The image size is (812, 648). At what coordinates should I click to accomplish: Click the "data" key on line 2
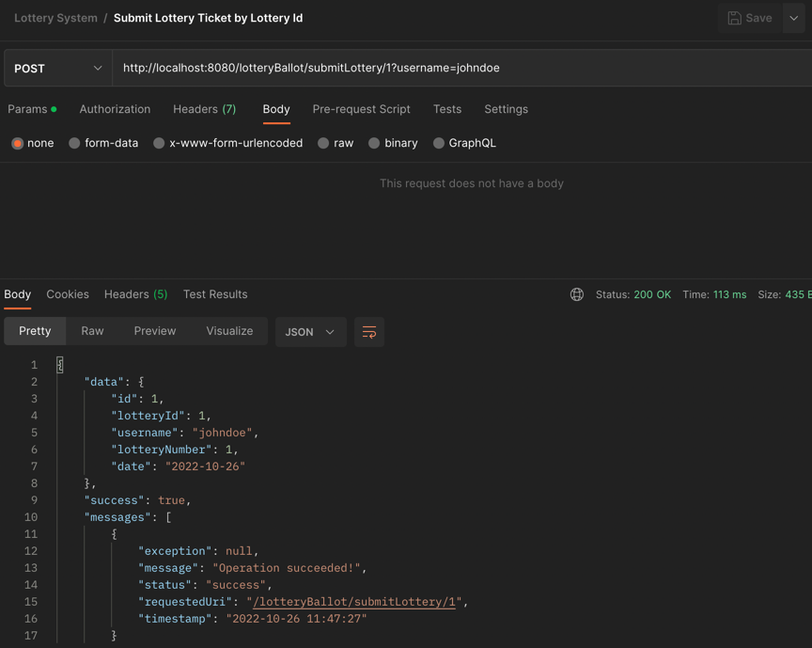click(103, 382)
